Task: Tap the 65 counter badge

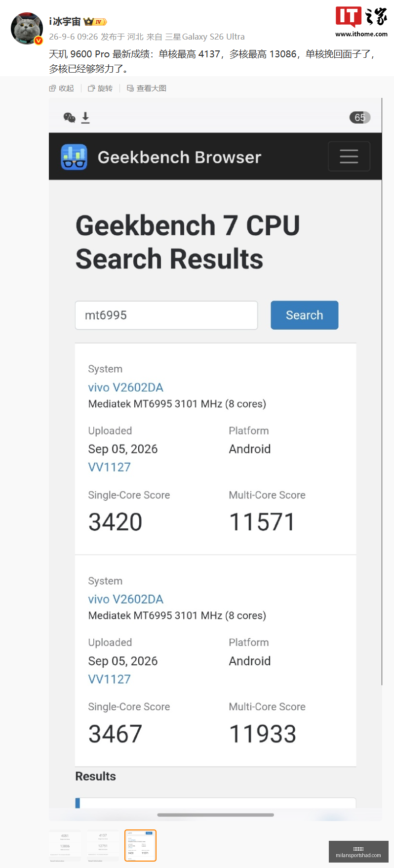Action: (x=360, y=117)
